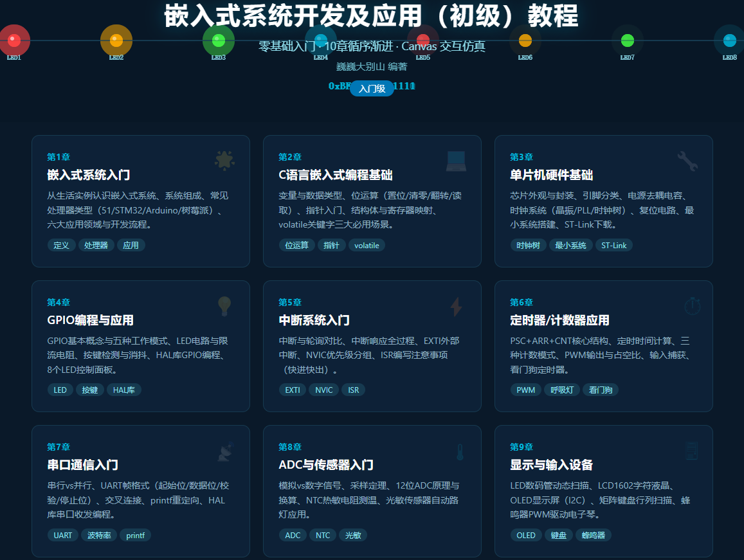Click the LED tag in 第4章
Image resolution: width=744 pixels, height=560 pixels.
[x=60, y=390]
